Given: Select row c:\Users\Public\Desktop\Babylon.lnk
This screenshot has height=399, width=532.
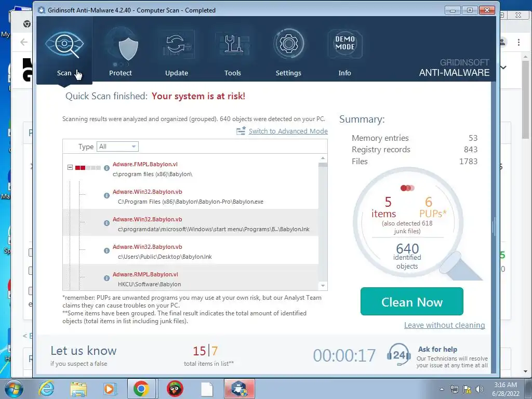Looking at the screenshot, I should point(190,251).
